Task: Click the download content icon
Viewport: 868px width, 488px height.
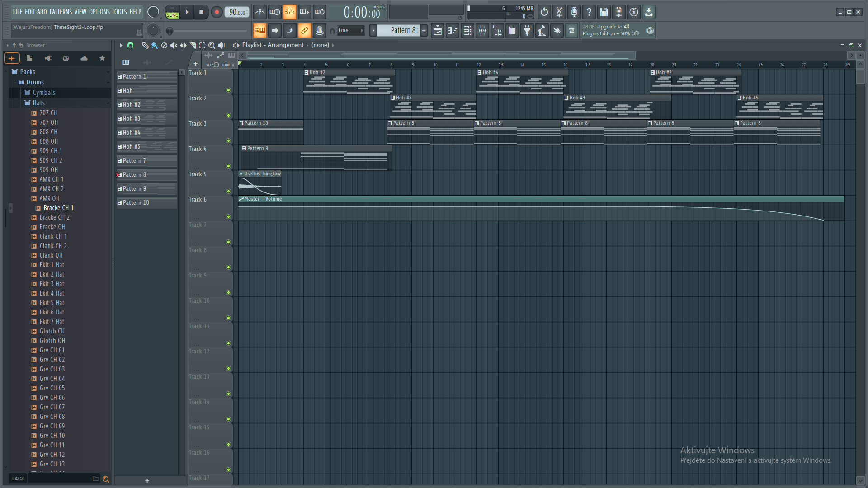Action: click(649, 12)
